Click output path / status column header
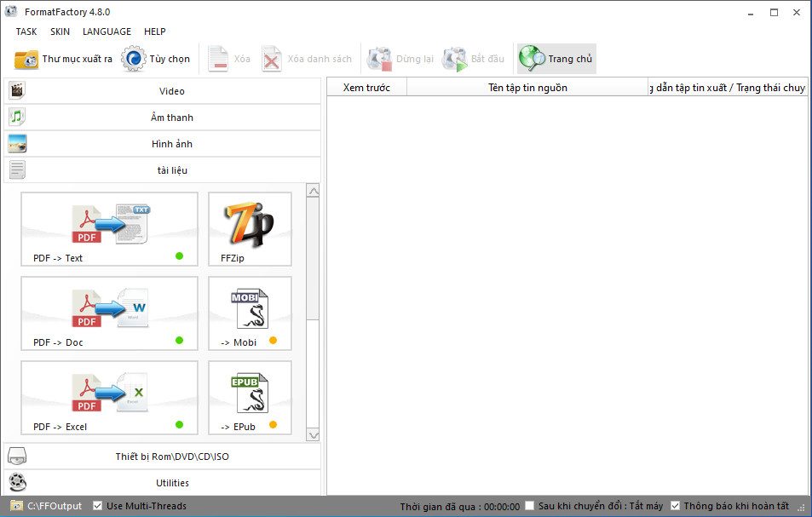The width and height of the screenshot is (812, 517). (x=728, y=88)
